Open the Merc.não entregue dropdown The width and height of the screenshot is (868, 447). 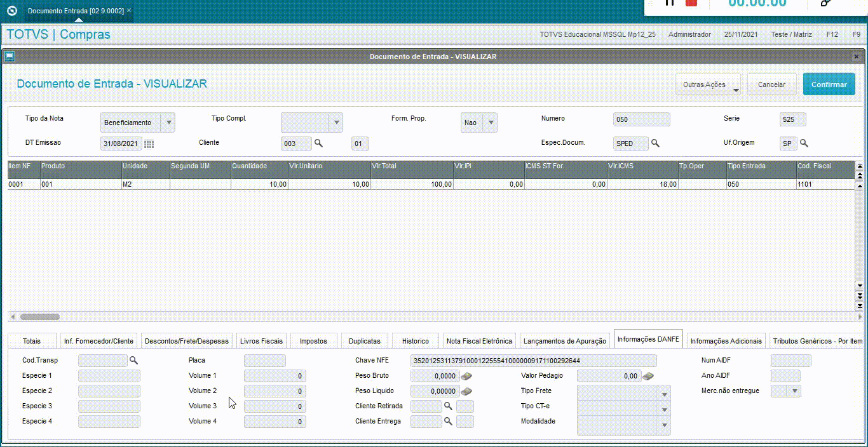tap(794, 391)
